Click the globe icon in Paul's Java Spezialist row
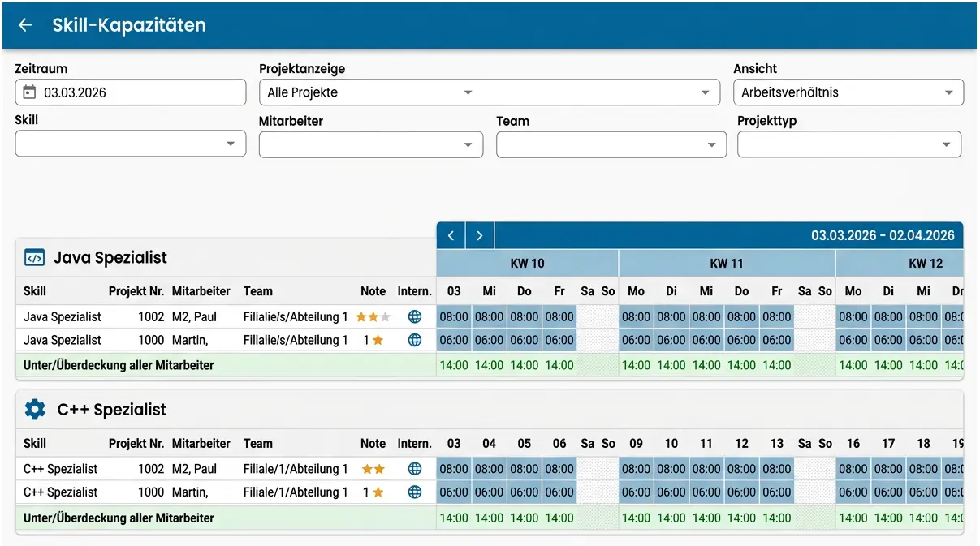Viewport: 980px width, 546px height. point(415,316)
